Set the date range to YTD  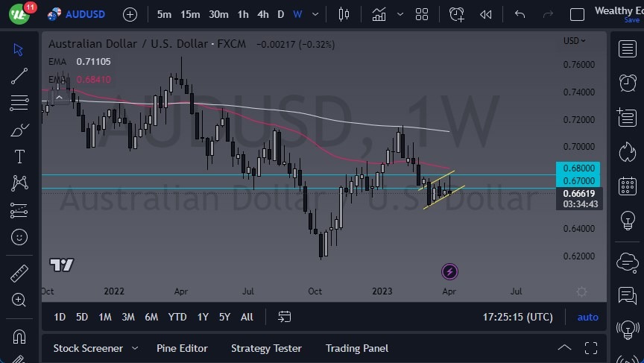(x=177, y=317)
